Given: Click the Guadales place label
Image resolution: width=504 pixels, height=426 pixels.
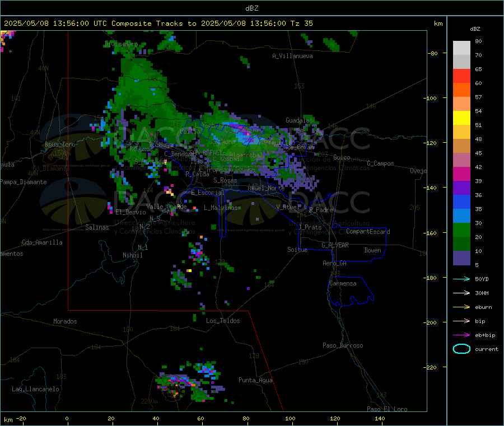Looking at the screenshot, I should (x=299, y=120).
